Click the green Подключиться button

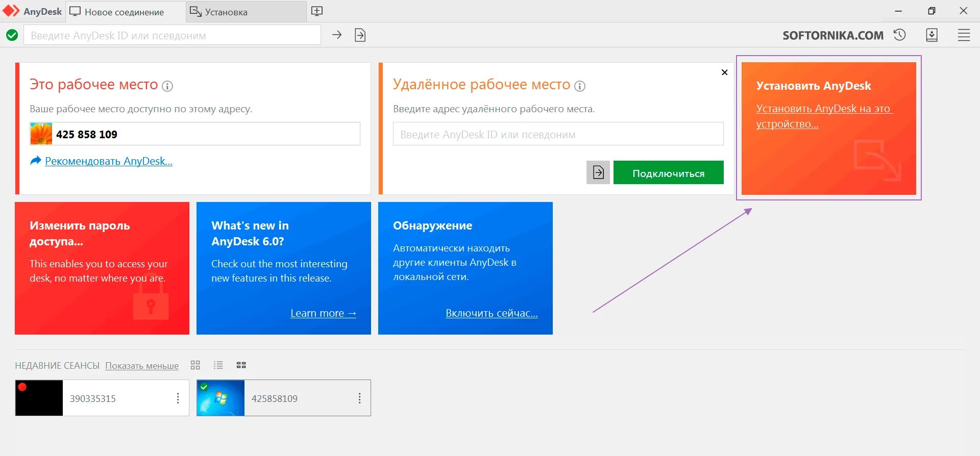(669, 172)
